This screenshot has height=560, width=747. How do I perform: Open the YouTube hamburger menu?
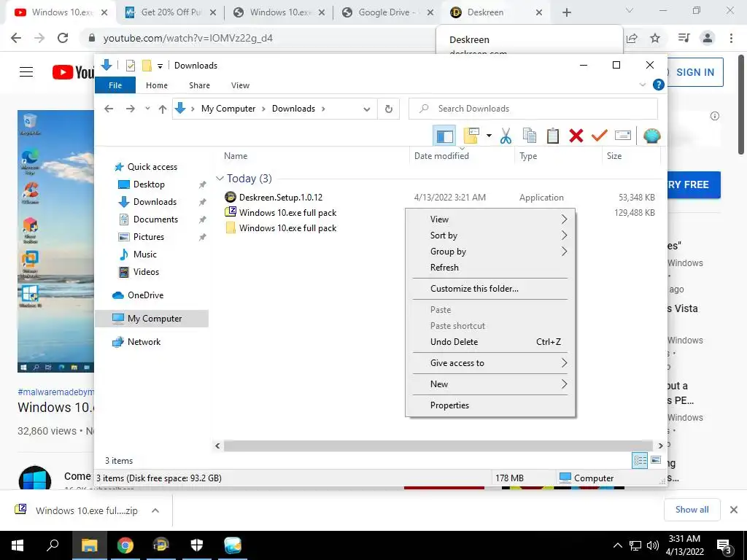(26, 72)
